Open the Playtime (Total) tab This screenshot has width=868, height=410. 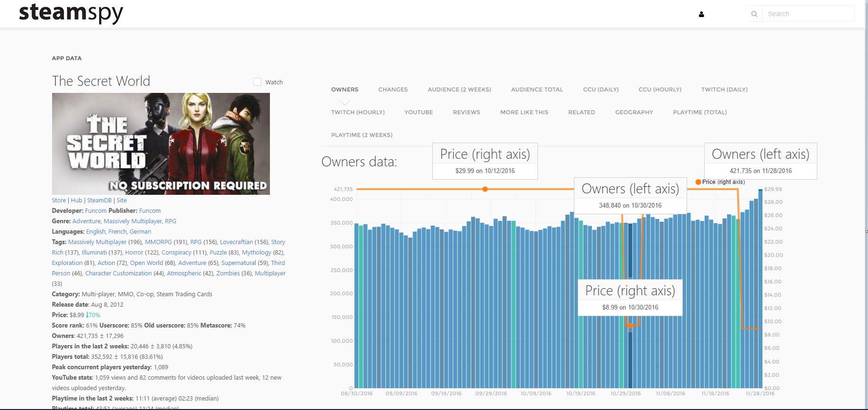(700, 112)
